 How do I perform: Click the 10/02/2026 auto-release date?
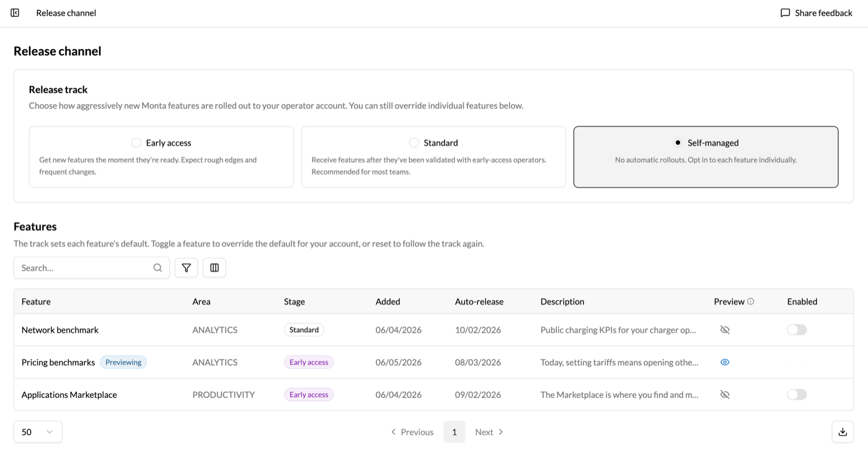[478, 330]
